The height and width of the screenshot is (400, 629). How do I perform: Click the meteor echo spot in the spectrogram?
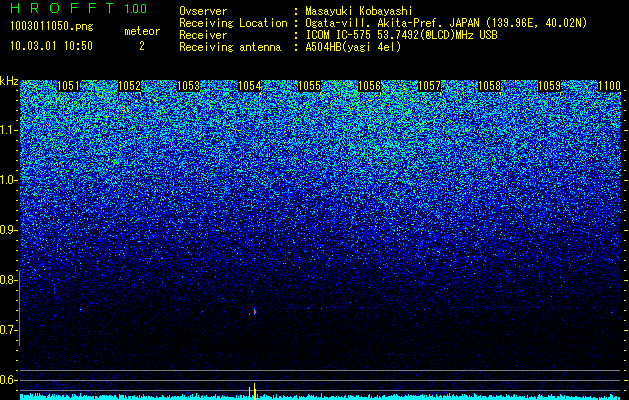(x=253, y=312)
